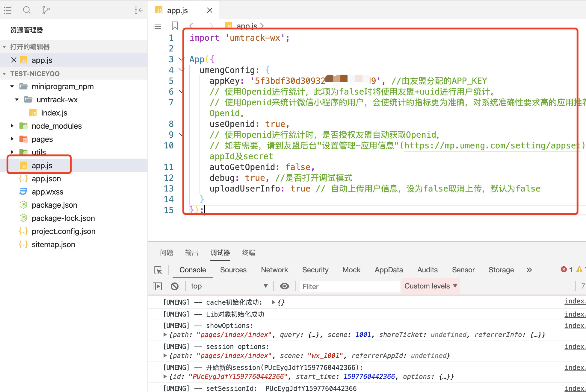
Task: Collapse the 打开的编辑器 section
Action: tap(4, 47)
